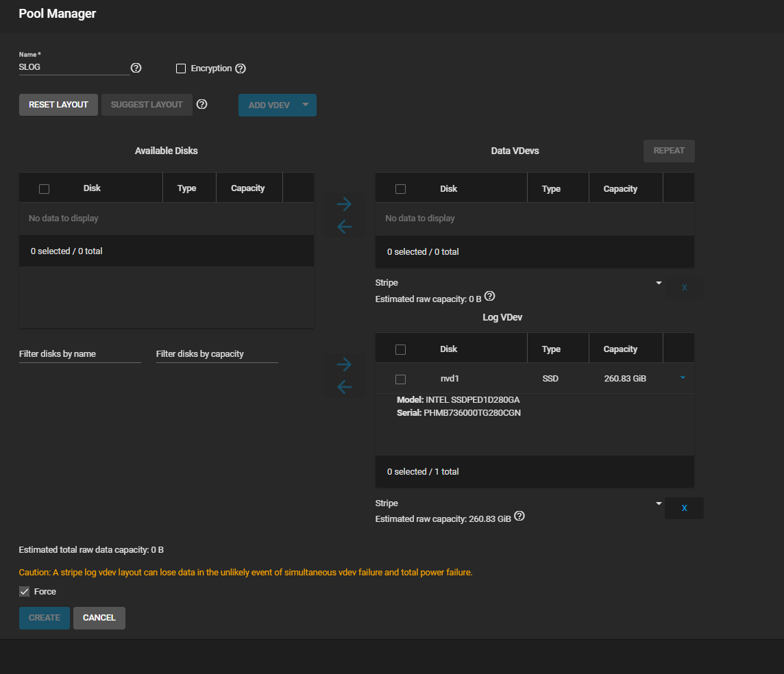Focus the Filter disks by capacity field
Image resolution: width=784 pixels, height=674 pixels.
(217, 353)
